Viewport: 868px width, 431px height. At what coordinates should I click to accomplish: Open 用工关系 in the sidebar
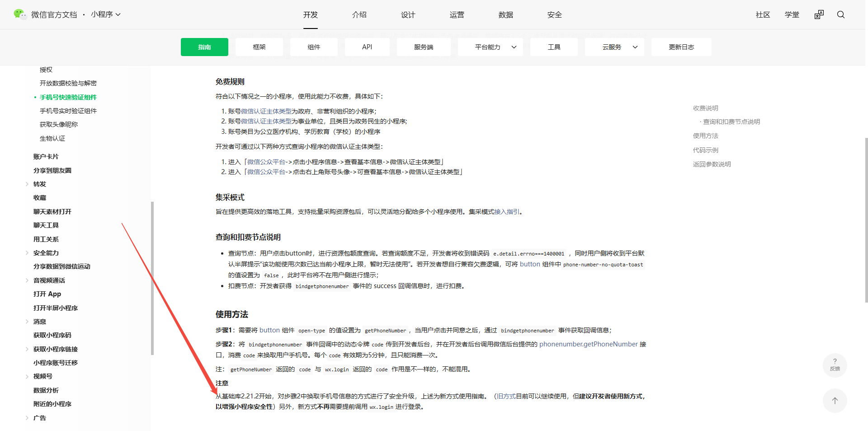point(46,239)
